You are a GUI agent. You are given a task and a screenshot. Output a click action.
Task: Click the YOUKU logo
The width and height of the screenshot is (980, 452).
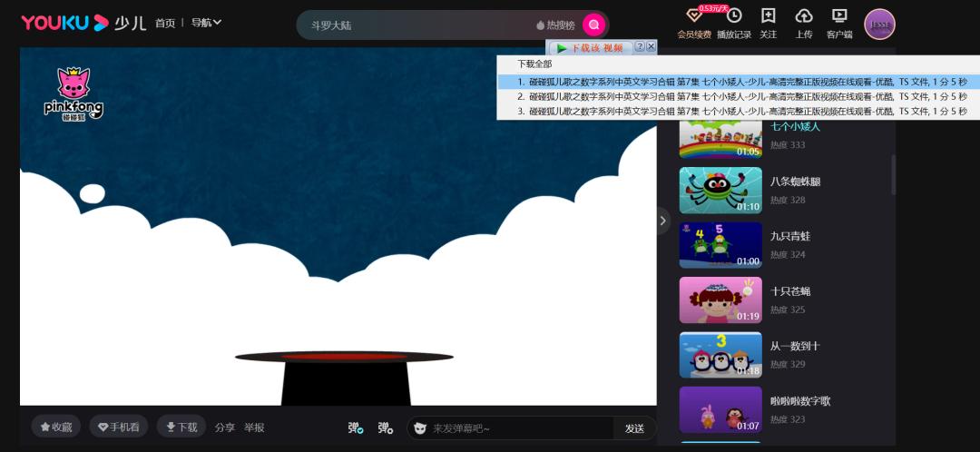(x=65, y=23)
